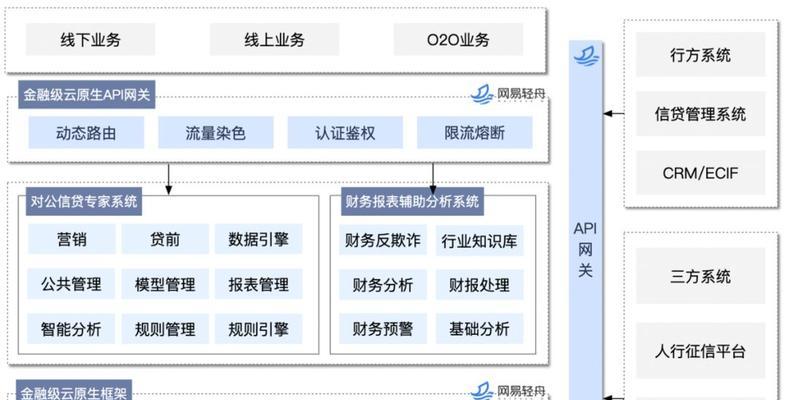This screenshot has height=400, width=789.
Task: Select the 线上业务 box
Action: [274, 39]
